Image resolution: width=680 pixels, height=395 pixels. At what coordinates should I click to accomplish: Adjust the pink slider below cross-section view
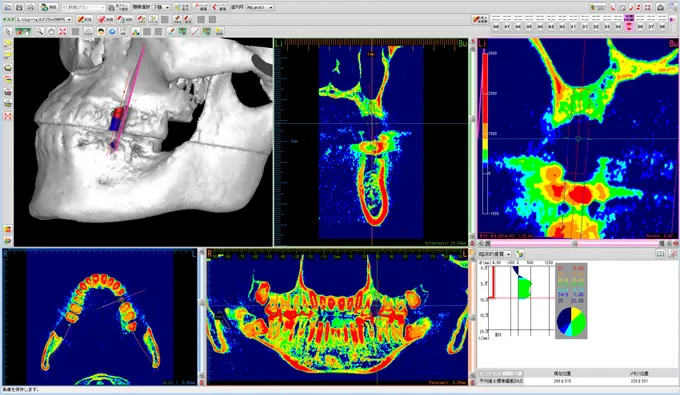574,244
